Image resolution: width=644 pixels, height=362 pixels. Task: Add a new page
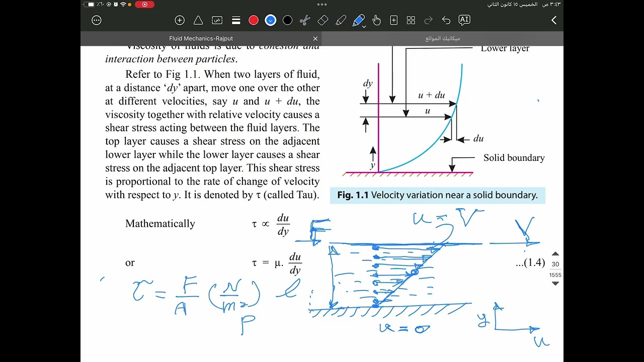click(394, 20)
